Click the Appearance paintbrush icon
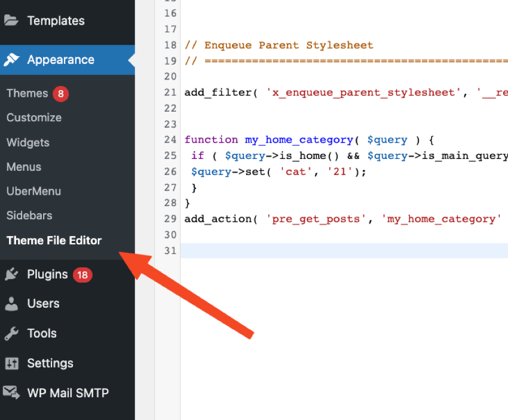Viewport: 508px width, 420px height. [x=11, y=60]
